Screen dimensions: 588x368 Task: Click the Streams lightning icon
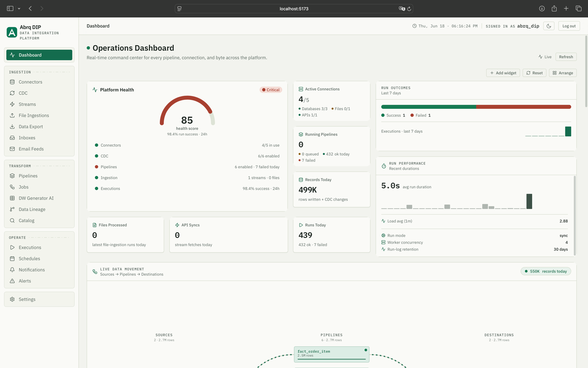12,104
